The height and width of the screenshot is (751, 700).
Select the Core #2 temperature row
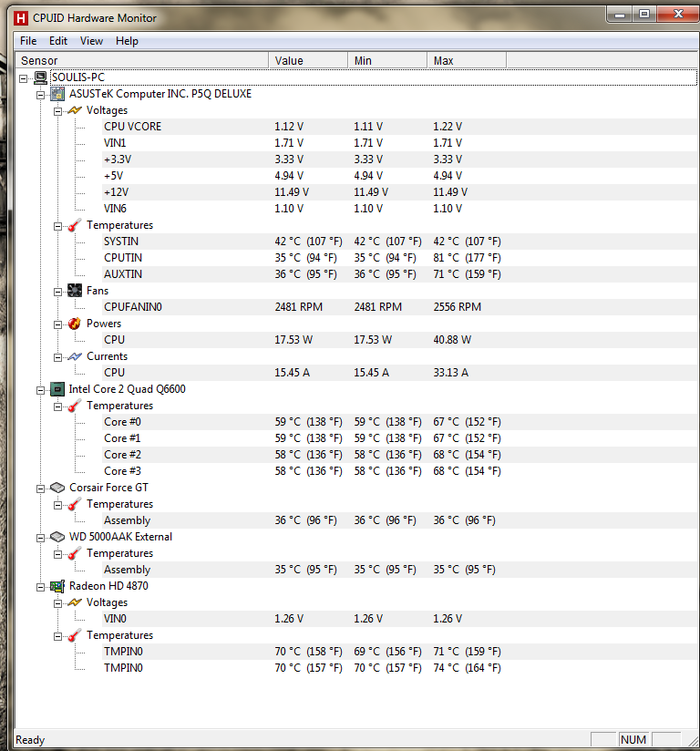[x=399, y=455]
